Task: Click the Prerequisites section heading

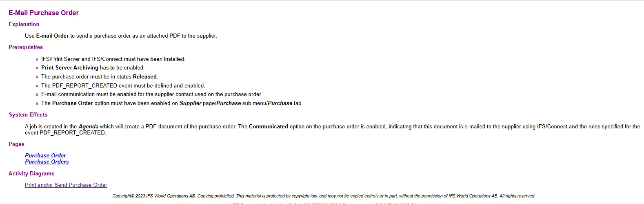Action: [x=26, y=47]
